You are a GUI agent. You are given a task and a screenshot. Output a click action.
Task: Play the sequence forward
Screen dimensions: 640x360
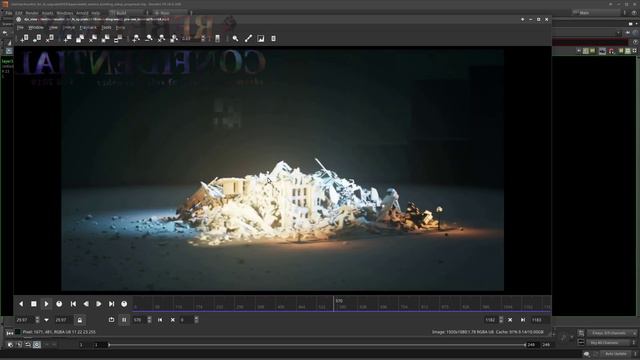pyautogui.click(x=46, y=304)
